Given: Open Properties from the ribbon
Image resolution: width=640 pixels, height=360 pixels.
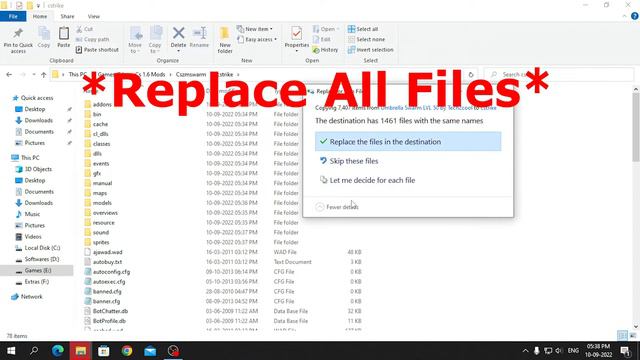Looking at the screenshot, I should (x=297, y=39).
